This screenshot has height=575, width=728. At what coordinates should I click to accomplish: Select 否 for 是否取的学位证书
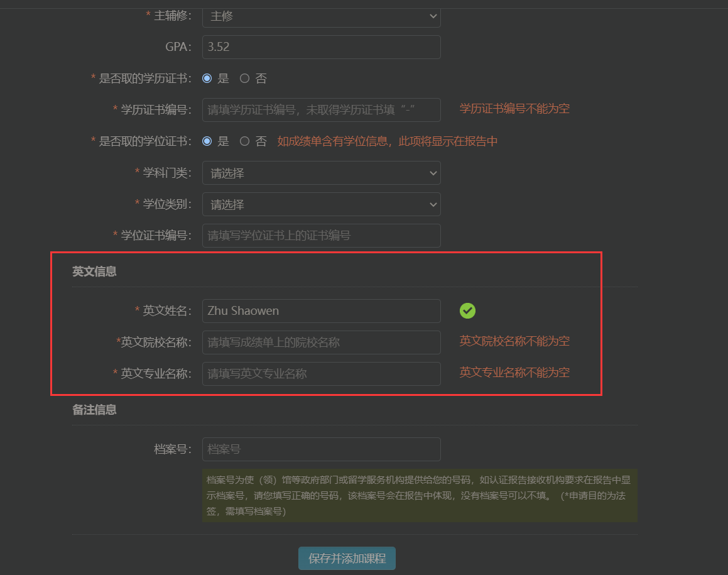click(x=245, y=141)
